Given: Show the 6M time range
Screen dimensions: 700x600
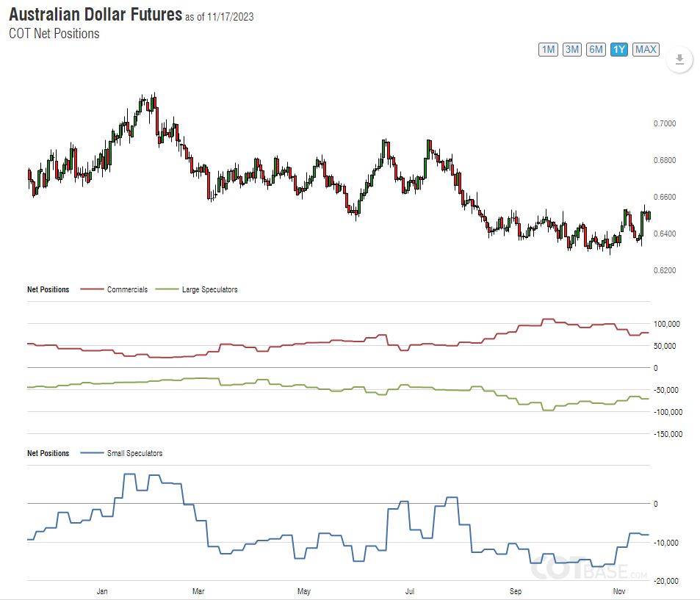Looking at the screenshot, I should (596, 49).
